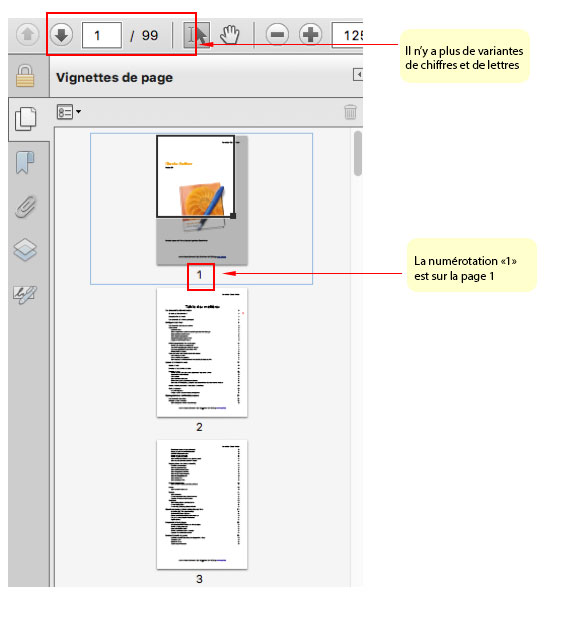
Task: Open the thumbnails options dropdown menu
Action: [x=69, y=112]
